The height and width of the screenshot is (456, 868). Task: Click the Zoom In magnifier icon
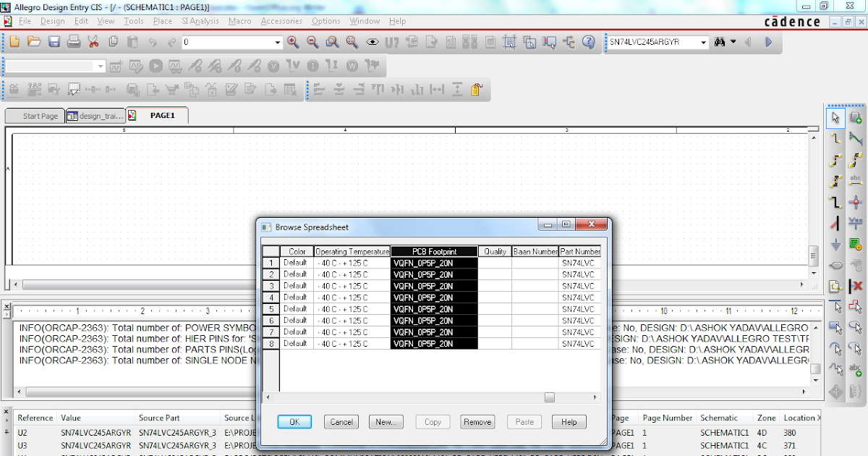293,42
